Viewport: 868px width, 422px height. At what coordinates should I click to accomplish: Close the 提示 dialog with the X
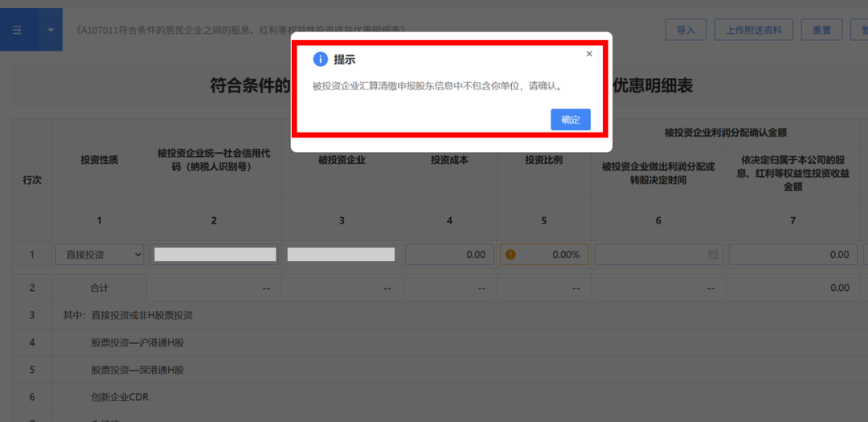(x=589, y=54)
